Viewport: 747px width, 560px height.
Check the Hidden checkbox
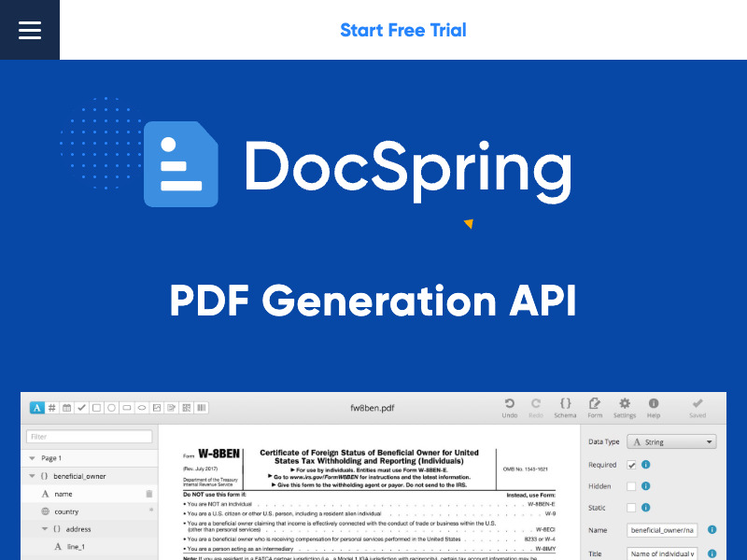coord(631,486)
